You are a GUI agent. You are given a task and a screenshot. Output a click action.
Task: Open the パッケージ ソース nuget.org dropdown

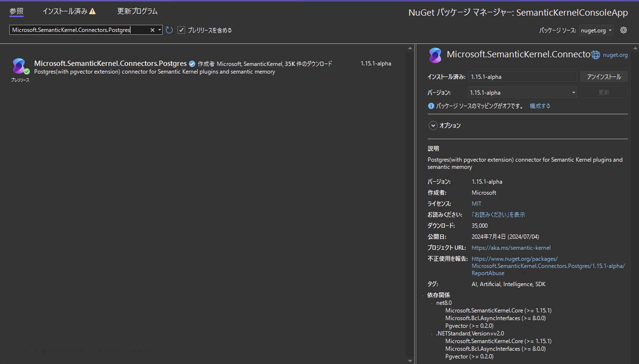point(596,30)
